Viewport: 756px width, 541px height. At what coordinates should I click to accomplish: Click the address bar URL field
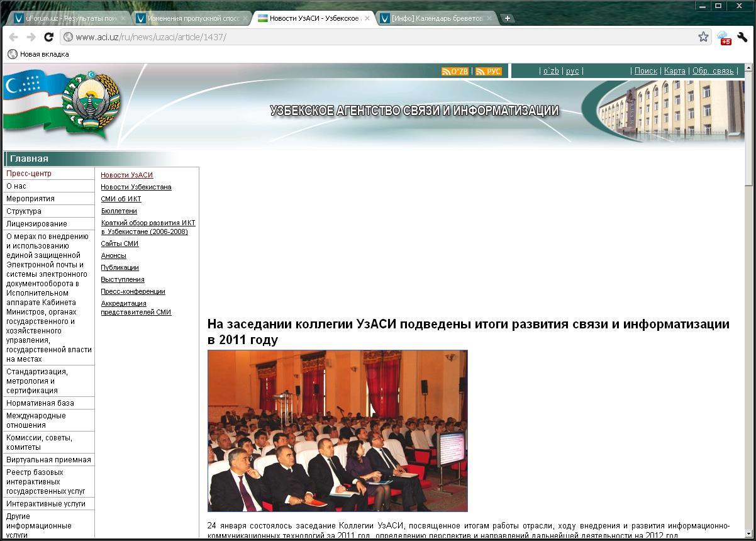[x=377, y=37]
